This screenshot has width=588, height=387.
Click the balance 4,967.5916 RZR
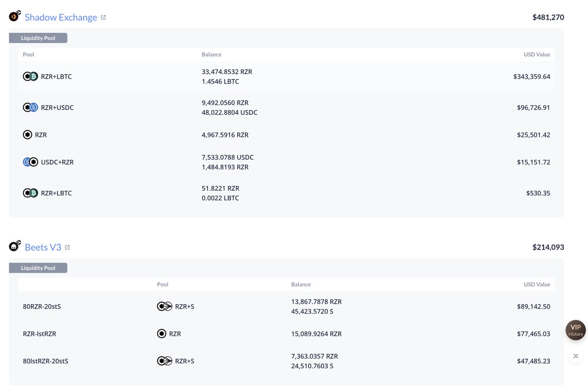[x=225, y=135]
